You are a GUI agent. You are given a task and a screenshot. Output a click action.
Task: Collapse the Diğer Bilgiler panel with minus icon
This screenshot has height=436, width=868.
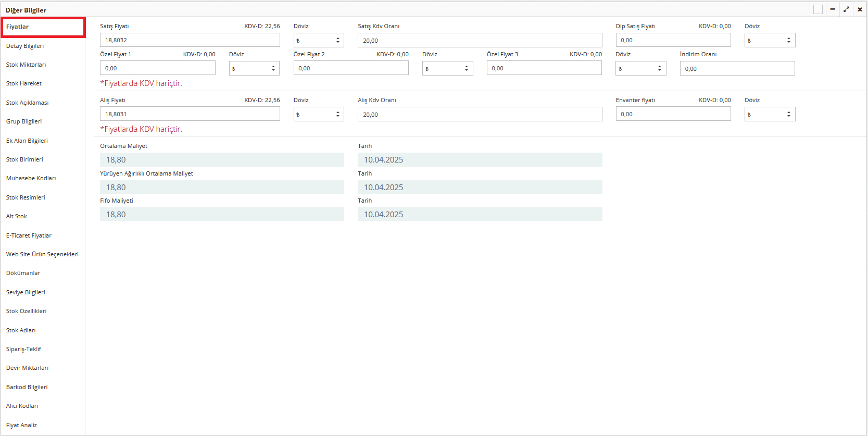tap(833, 9)
